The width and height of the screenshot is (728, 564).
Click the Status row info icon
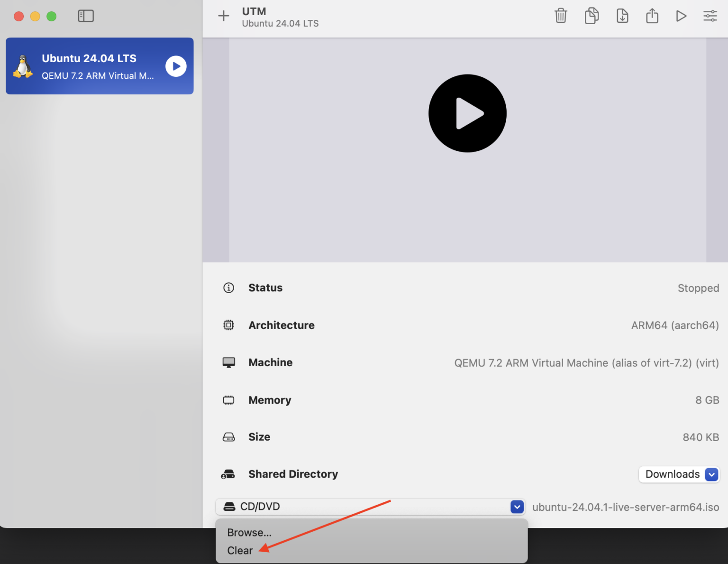229,287
